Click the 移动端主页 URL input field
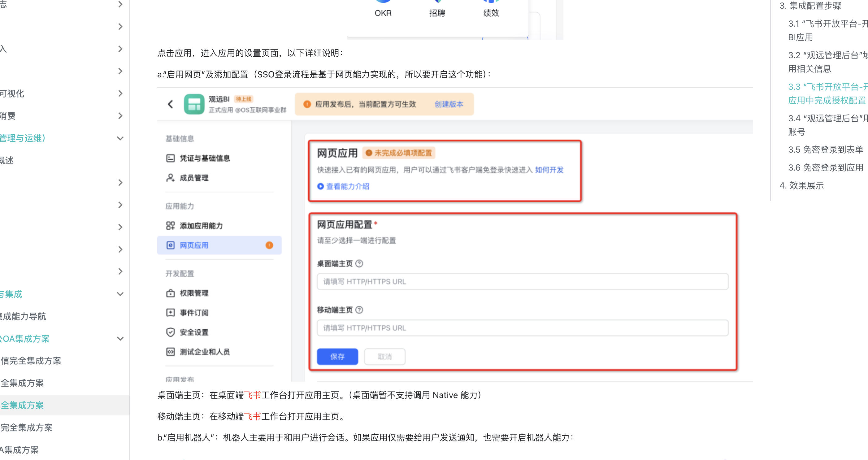 pos(522,328)
